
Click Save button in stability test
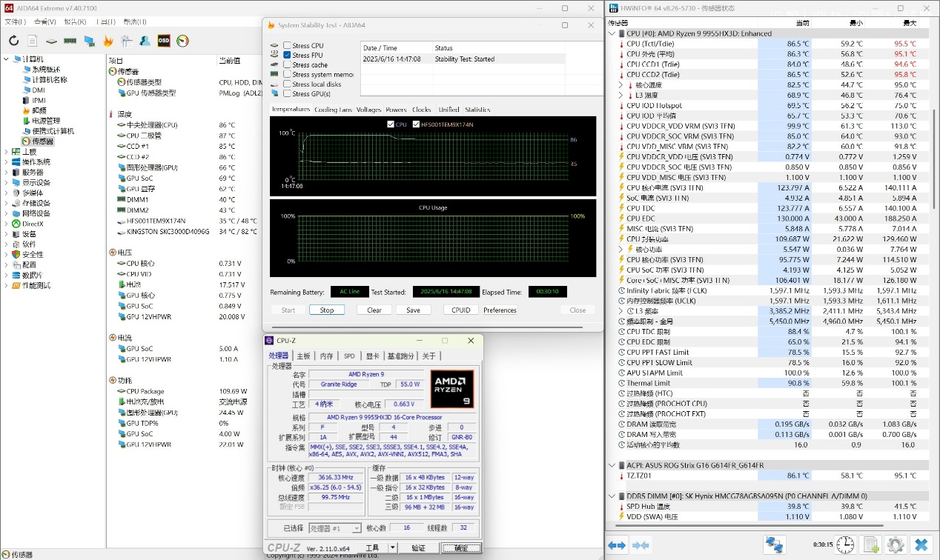(414, 310)
